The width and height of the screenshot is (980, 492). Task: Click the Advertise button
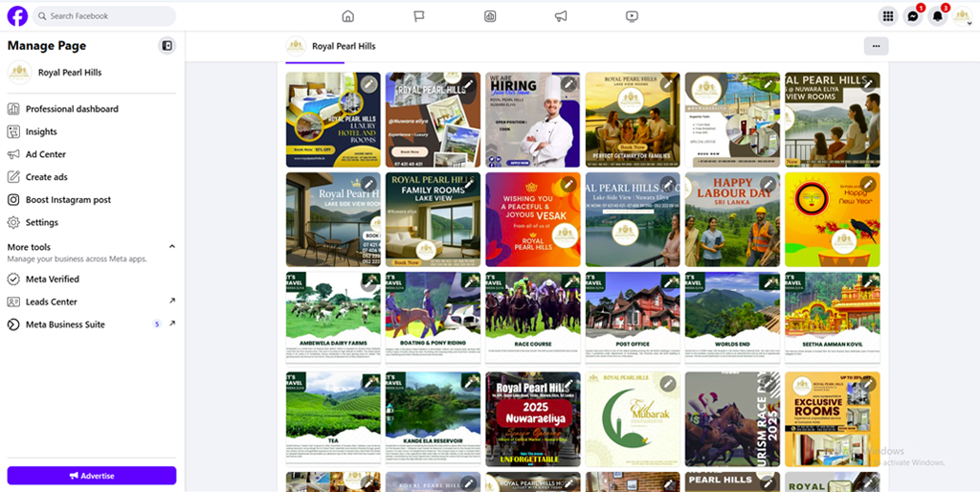pos(92,476)
